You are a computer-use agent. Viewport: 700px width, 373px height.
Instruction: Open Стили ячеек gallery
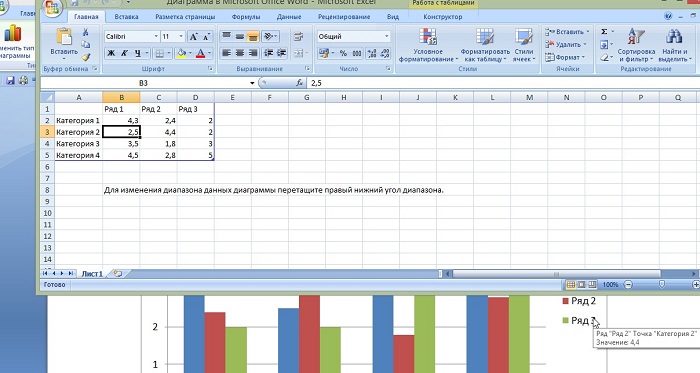click(524, 45)
